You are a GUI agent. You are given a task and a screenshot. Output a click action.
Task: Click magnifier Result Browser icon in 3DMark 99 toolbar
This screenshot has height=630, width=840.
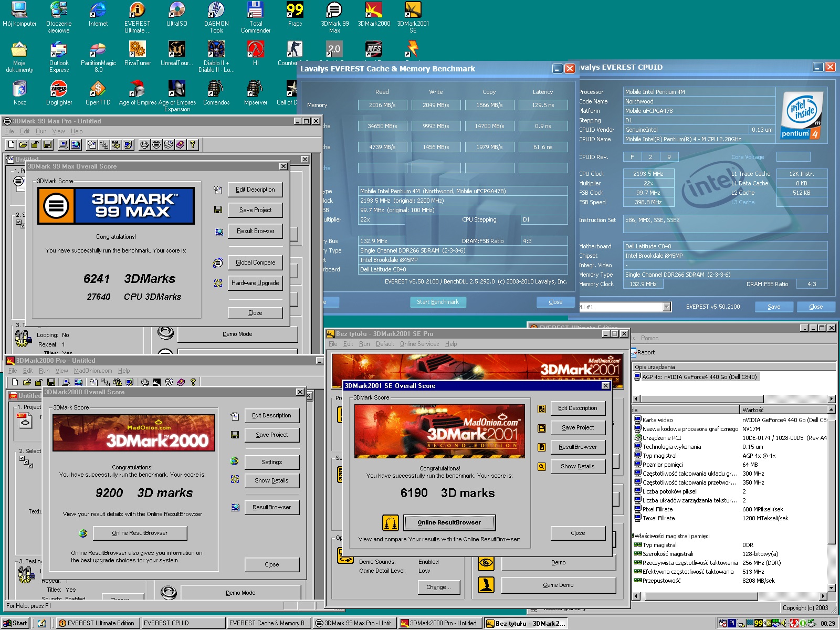tap(76, 144)
